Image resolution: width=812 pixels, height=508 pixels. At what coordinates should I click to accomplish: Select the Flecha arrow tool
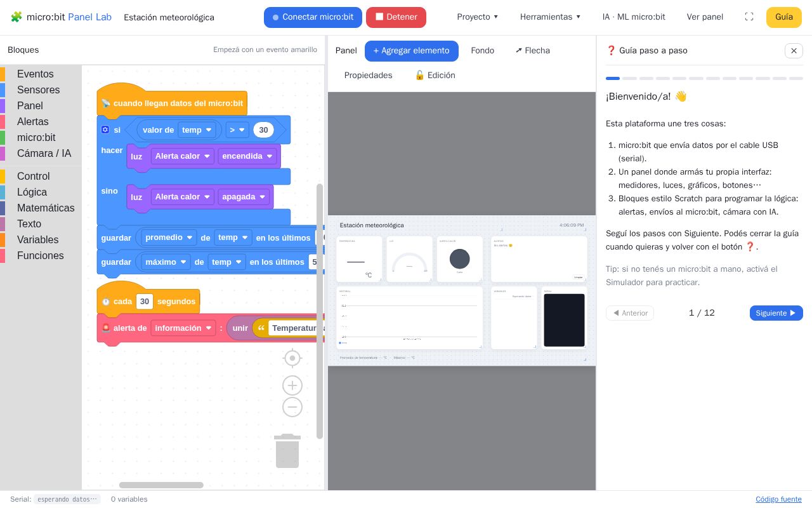(x=533, y=51)
